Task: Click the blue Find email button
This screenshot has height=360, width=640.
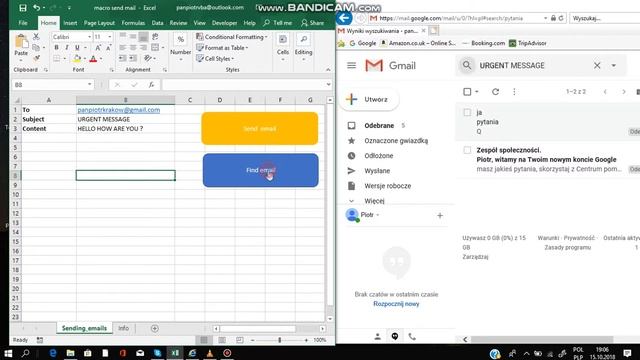Action: 260,170
